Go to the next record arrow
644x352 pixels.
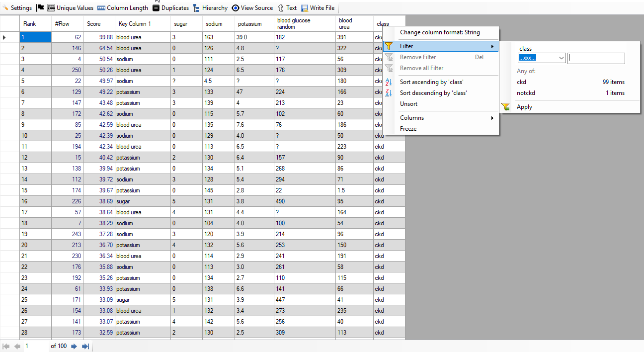coord(74,346)
